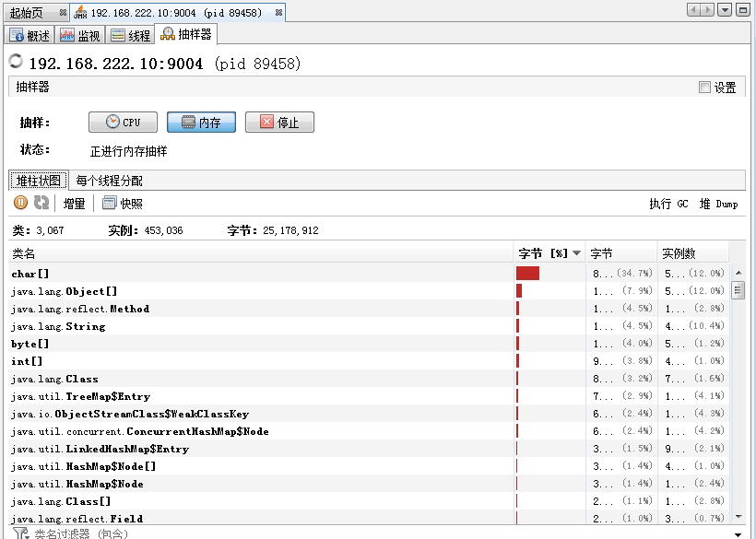The image size is (756, 539).
Task: Select the byte[] row
Action: click(370, 344)
